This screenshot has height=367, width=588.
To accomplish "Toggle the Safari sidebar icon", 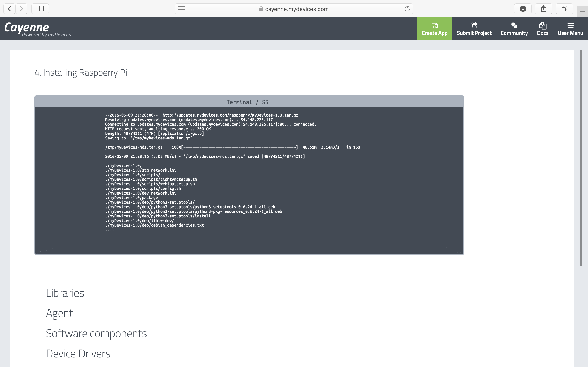I will tap(40, 9).
